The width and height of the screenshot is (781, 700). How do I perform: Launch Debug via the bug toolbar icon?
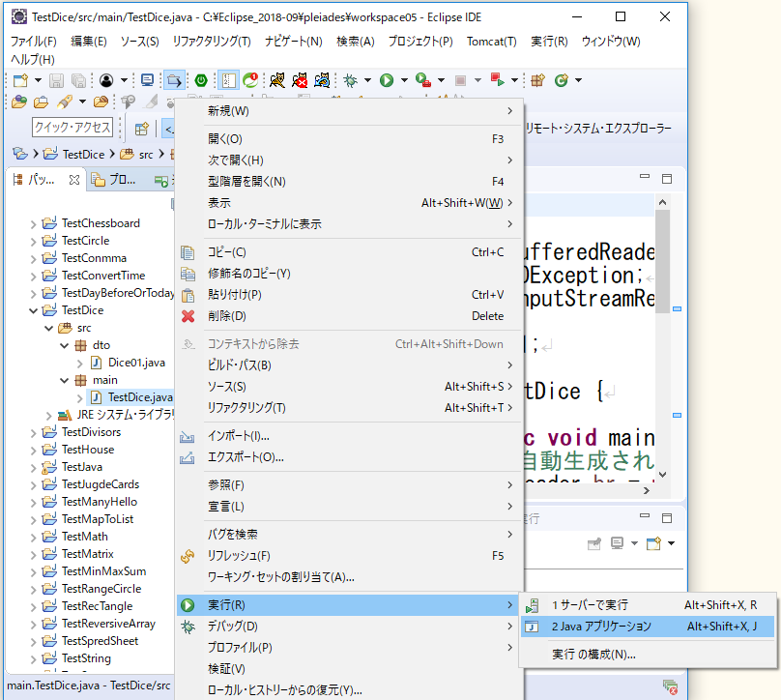[349, 81]
